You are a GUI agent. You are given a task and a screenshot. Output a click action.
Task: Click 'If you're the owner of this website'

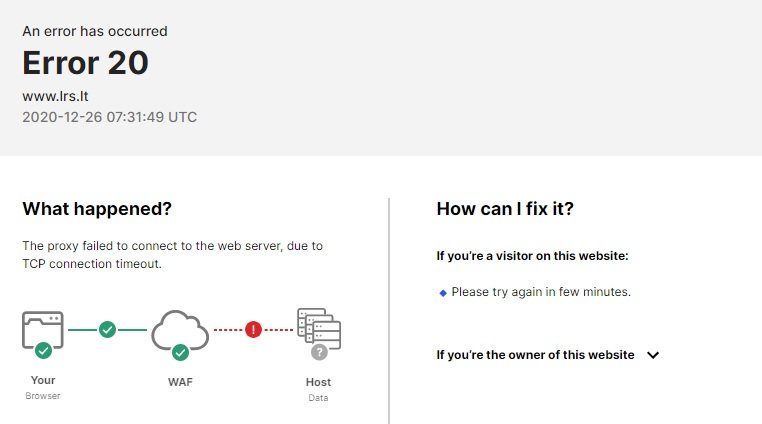tap(535, 355)
